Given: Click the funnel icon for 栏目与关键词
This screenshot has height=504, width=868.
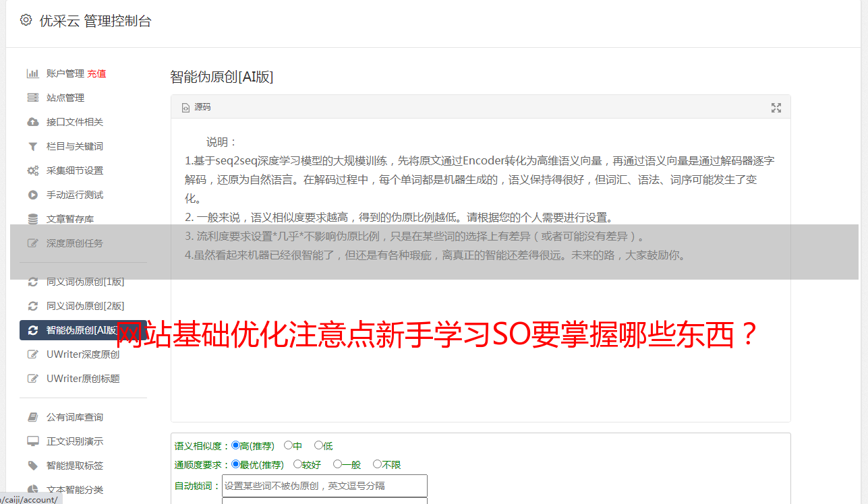Looking at the screenshot, I should pyautogui.click(x=32, y=146).
